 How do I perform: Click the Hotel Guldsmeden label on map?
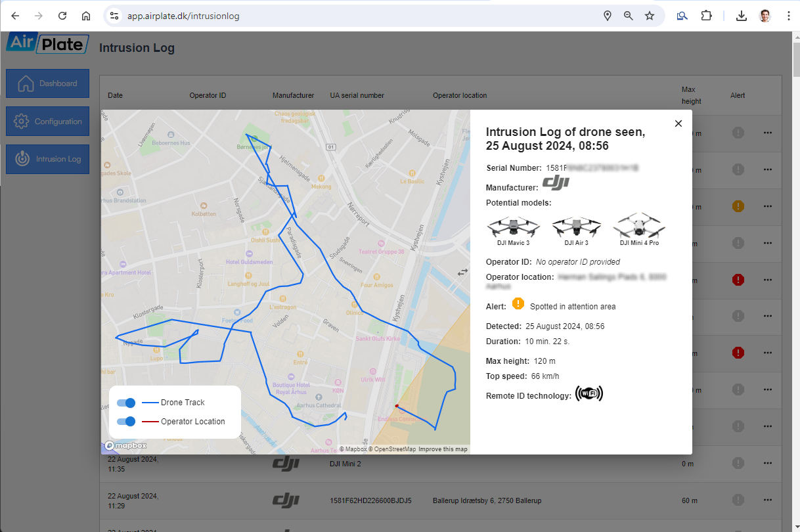249,261
